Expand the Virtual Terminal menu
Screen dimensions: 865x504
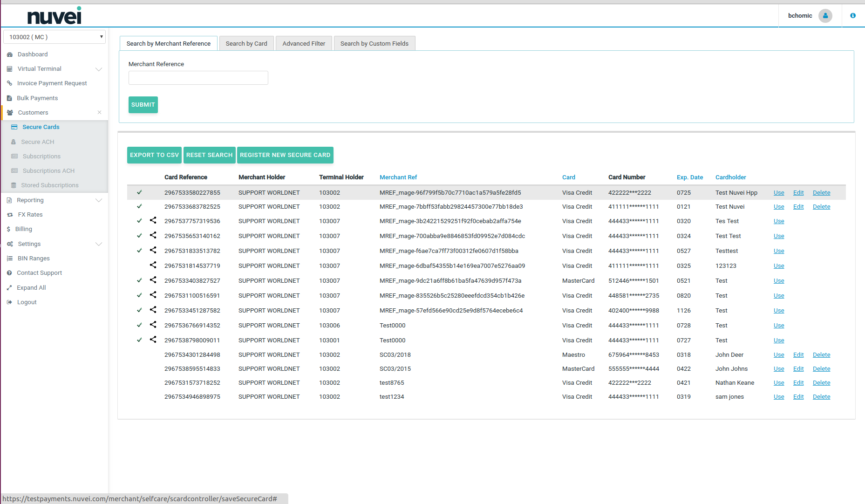[98, 69]
